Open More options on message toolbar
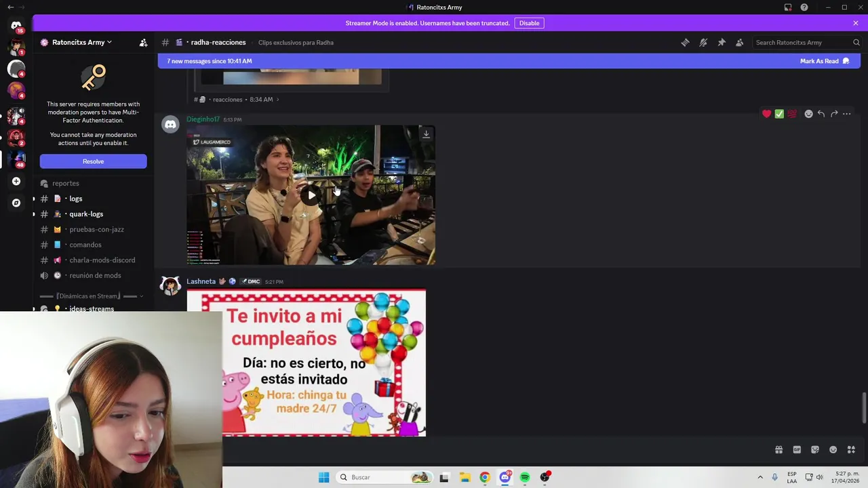 (847, 114)
